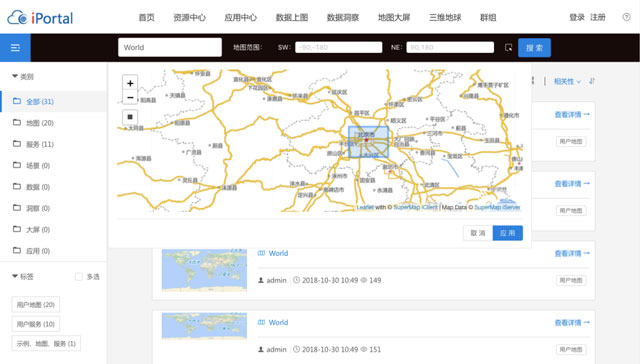Select the 地图 (20) category
The height and width of the screenshot is (364, 640).
(x=53, y=123)
